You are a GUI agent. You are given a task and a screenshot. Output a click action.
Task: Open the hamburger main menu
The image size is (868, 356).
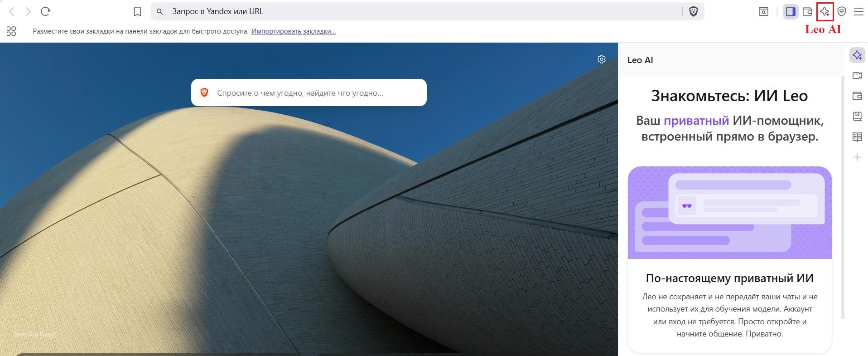tap(858, 12)
